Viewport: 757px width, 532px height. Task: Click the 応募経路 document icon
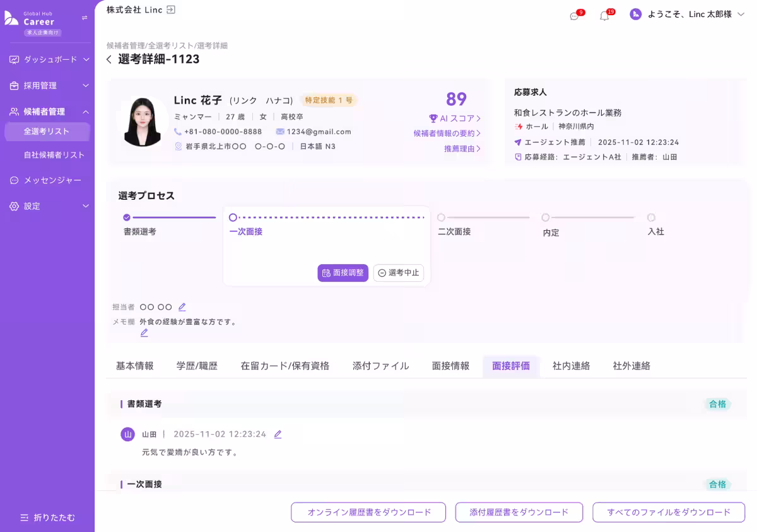tap(518, 157)
